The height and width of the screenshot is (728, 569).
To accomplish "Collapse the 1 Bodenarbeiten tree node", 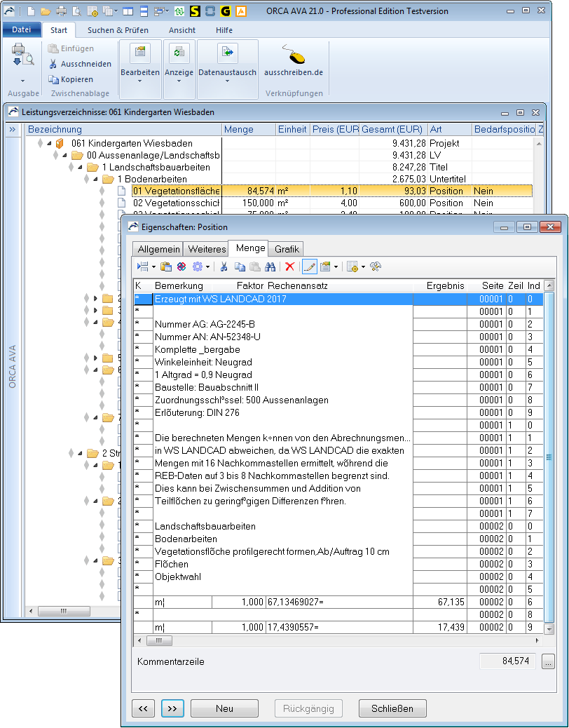I will point(95,180).
